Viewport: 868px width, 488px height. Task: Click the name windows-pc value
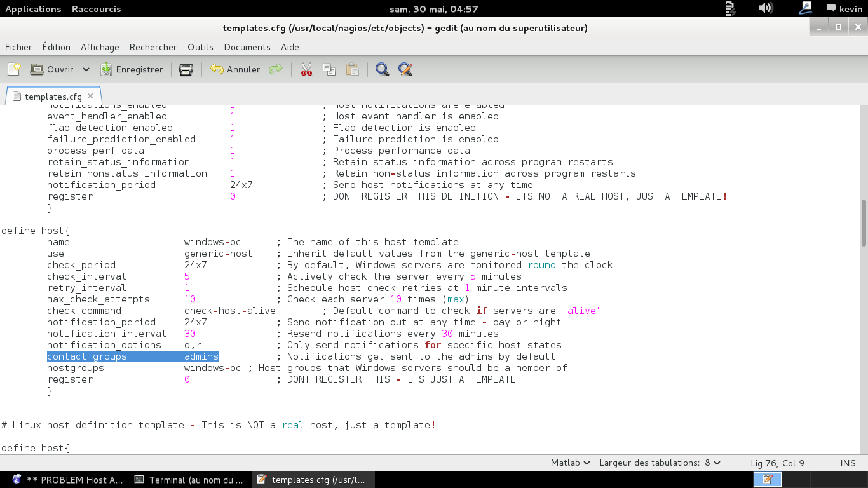[x=212, y=242]
